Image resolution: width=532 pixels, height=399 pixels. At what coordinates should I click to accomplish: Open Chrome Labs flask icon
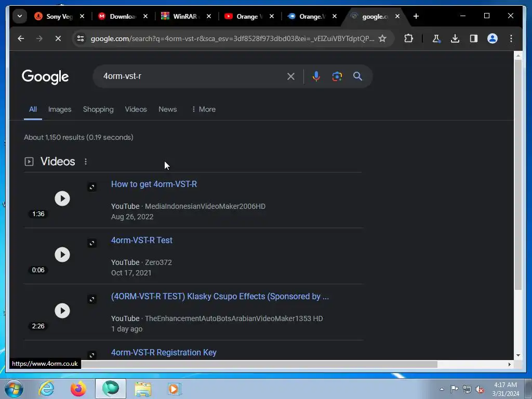(436, 38)
